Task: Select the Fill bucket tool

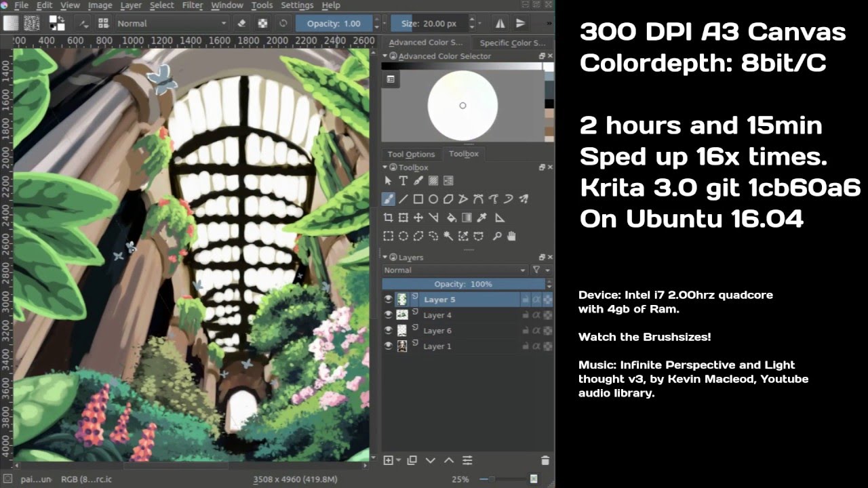Action: [452, 218]
